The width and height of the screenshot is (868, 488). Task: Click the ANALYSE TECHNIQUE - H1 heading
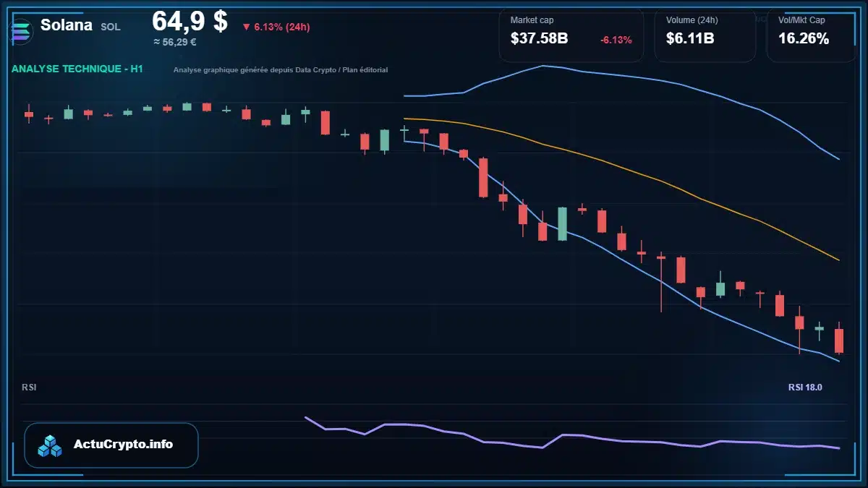coord(77,69)
